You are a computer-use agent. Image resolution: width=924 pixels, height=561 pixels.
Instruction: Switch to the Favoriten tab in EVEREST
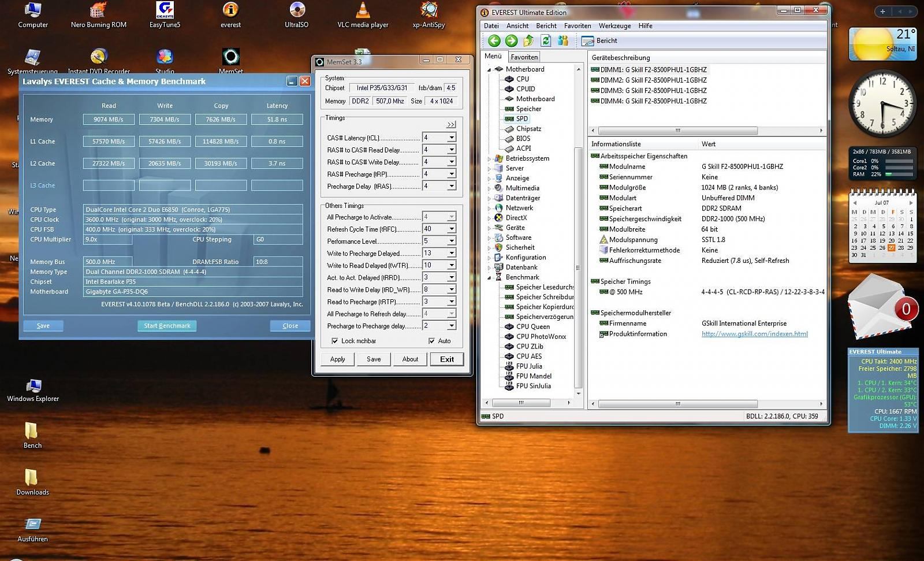coord(524,57)
